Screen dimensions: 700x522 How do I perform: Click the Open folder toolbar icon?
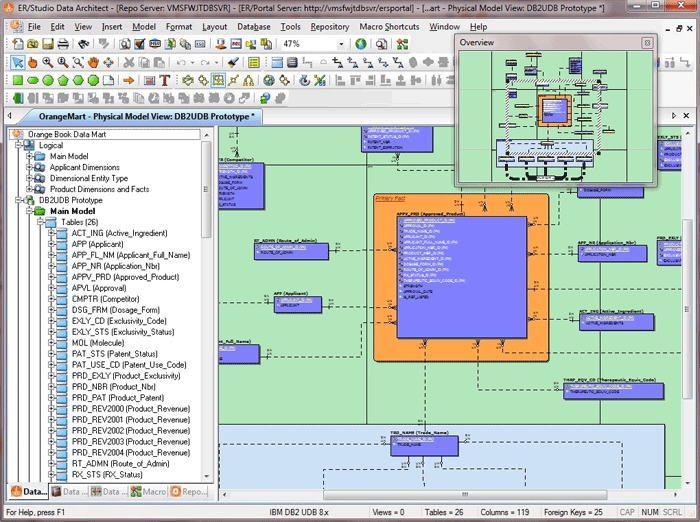(33, 44)
